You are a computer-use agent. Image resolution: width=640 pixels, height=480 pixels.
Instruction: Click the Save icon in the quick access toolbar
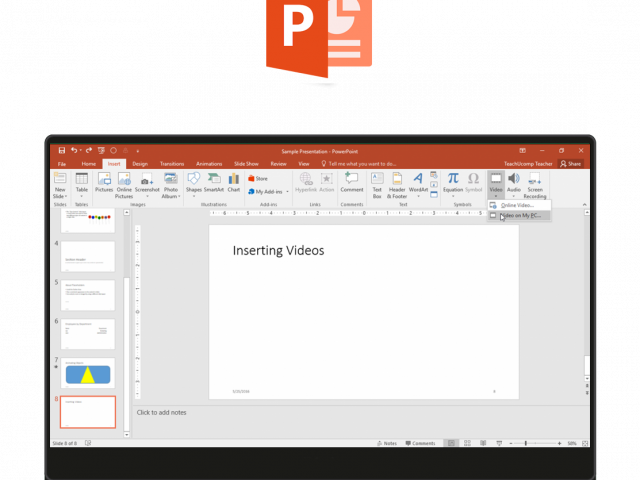pyautogui.click(x=62, y=150)
